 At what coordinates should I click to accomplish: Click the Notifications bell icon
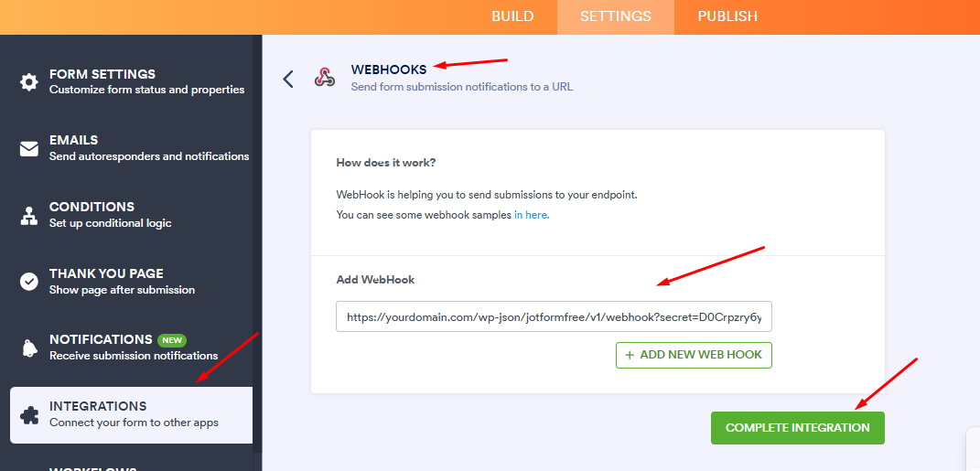(x=29, y=348)
